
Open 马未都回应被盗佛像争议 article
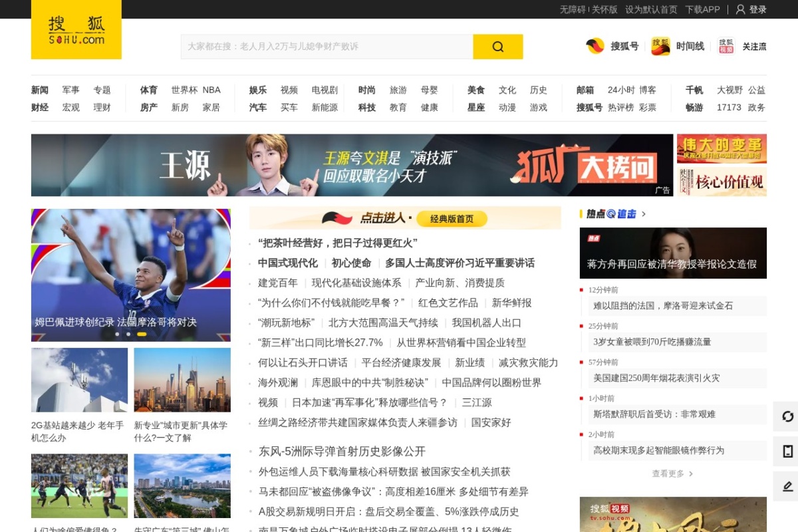[x=394, y=491]
